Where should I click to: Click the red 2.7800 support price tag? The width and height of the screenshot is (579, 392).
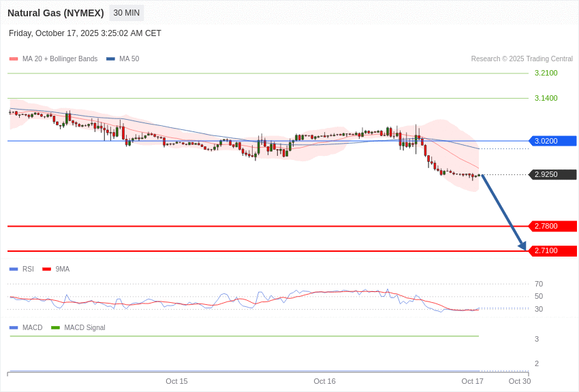553,226
